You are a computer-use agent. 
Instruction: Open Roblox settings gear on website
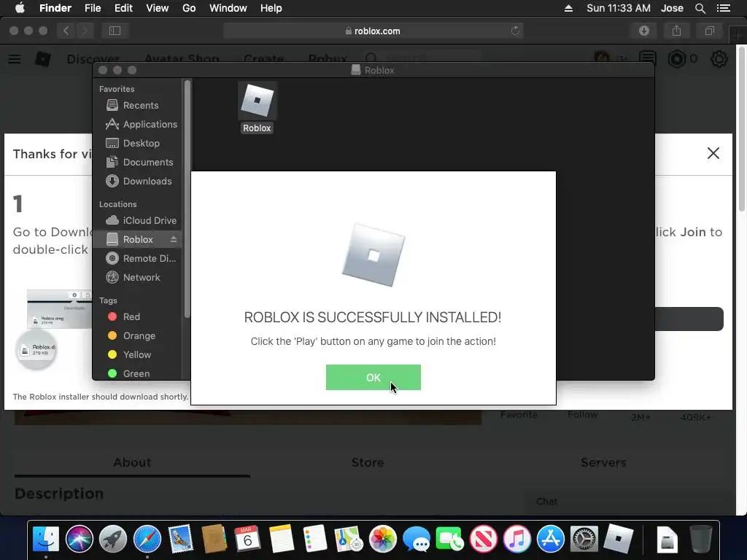click(x=719, y=59)
